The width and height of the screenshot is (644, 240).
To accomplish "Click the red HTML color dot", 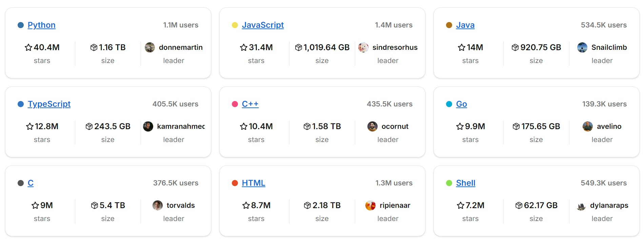I will pyautogui.click(x=235, y=183).
